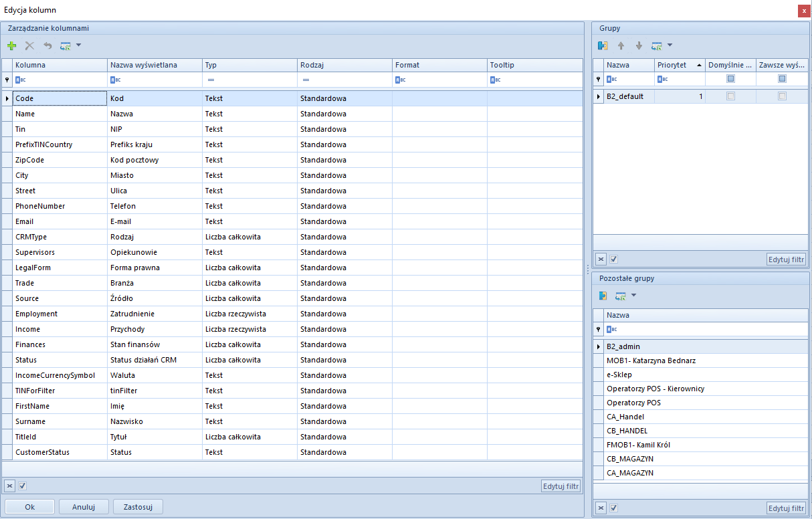Edytuj filtr button under columns table
The width and height of the screenshot is (812, 519).
(561, 486)
